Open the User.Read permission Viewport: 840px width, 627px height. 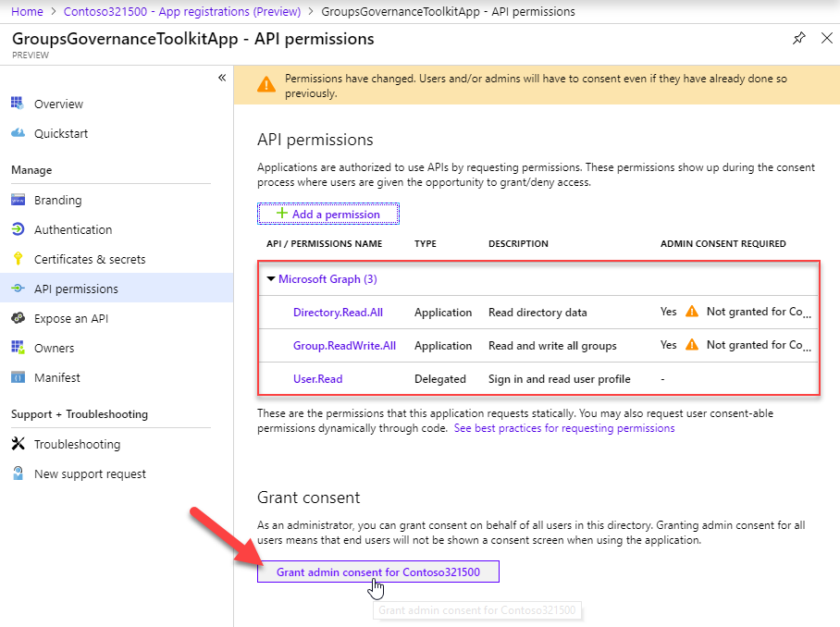pos(317,378)
